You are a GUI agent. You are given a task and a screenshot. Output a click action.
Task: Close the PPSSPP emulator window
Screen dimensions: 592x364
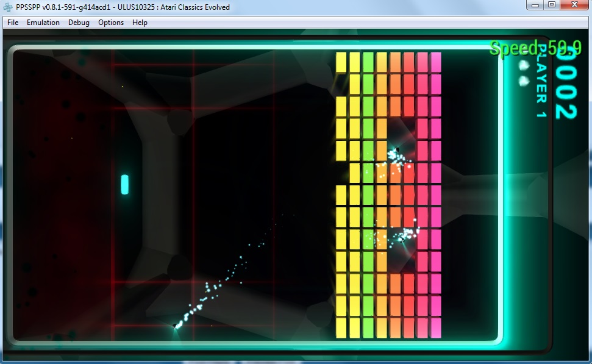click(x=574, y=5)
